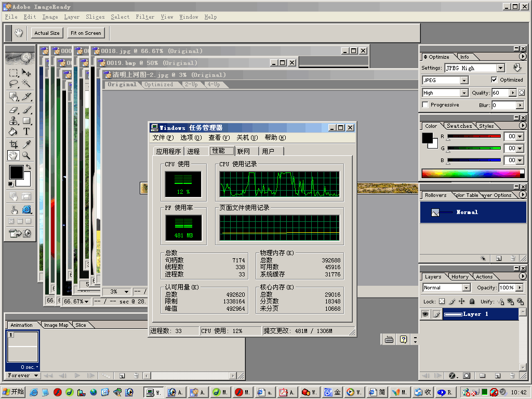
Task: Toggle lock image pixels brush icon
Action: (452, 301)
